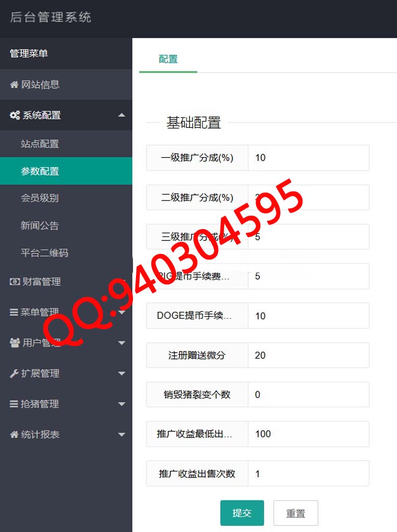Switch to the 配置 tab
The image size is (397, 532).
(168, 59)
